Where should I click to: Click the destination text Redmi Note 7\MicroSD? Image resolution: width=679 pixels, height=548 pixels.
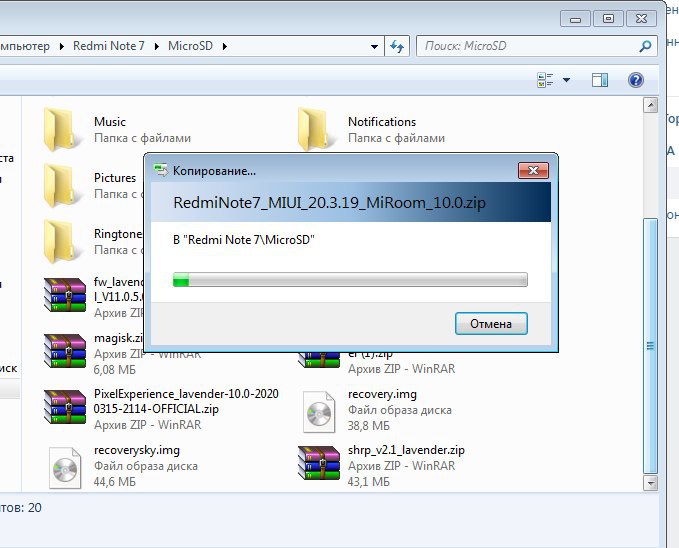tap(244, 240)
